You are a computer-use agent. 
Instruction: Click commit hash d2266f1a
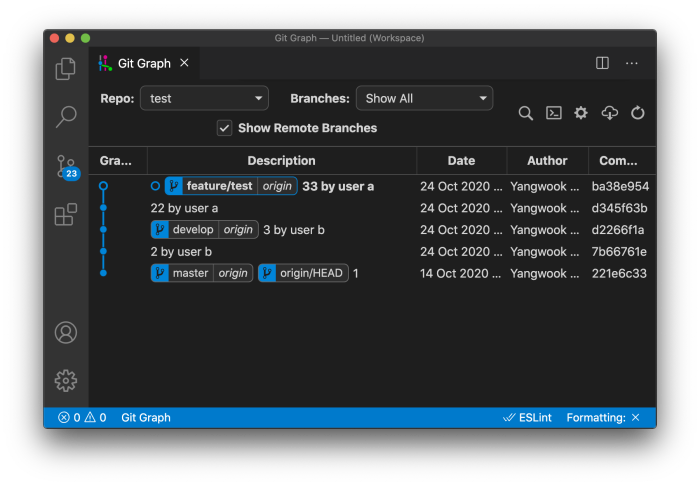pyautogui.click(x=618, y=230)
